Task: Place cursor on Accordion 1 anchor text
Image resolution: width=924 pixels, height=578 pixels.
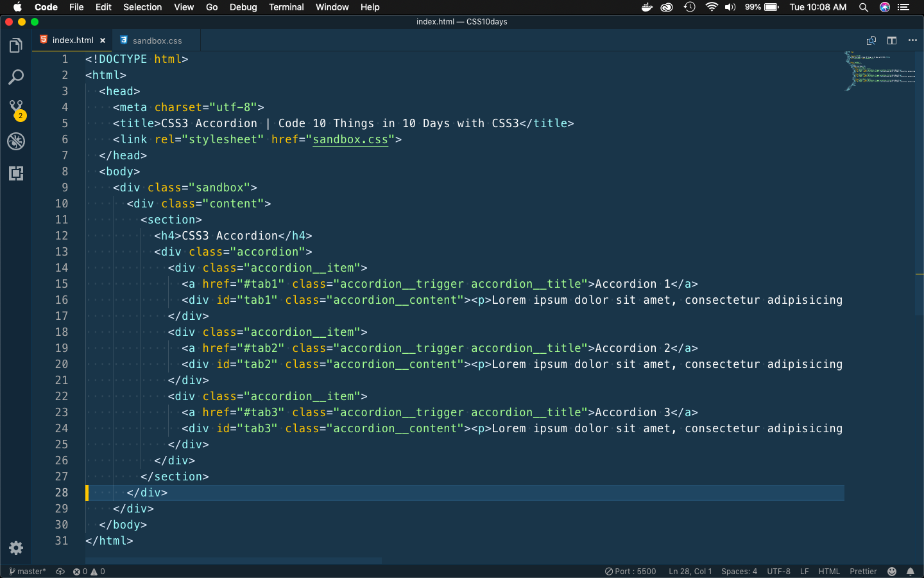Action: [633, 284]
